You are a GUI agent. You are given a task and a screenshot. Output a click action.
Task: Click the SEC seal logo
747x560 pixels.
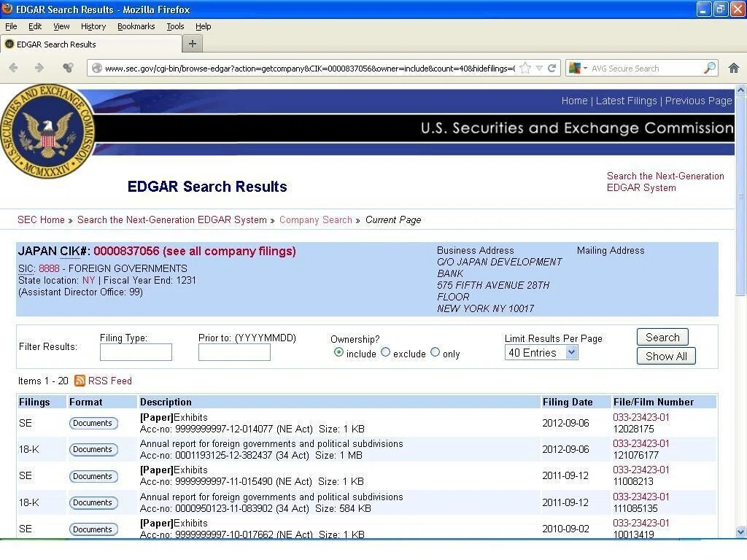[47, 132]
